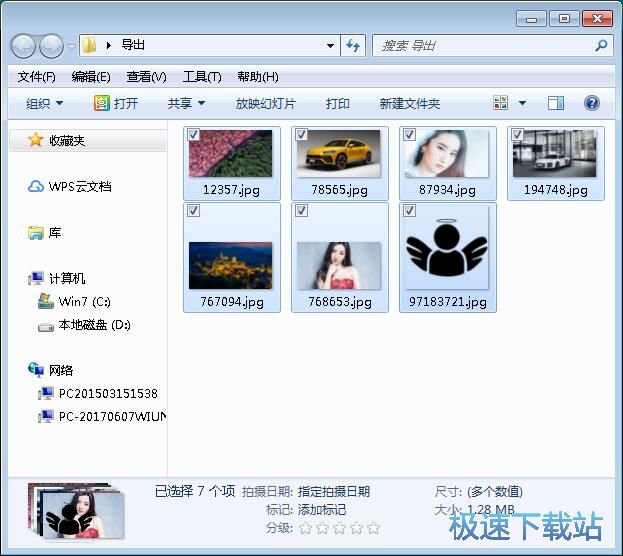Expand the 共享 dropdown
This screenshot has height=556, width=623.
(x=186, y=104)
